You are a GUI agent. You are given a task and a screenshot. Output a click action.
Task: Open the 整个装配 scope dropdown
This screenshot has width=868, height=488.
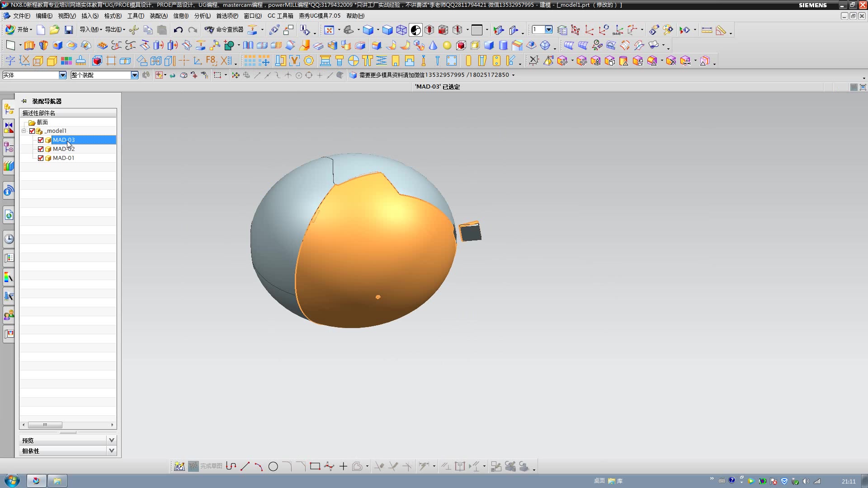tap(134, 75)
